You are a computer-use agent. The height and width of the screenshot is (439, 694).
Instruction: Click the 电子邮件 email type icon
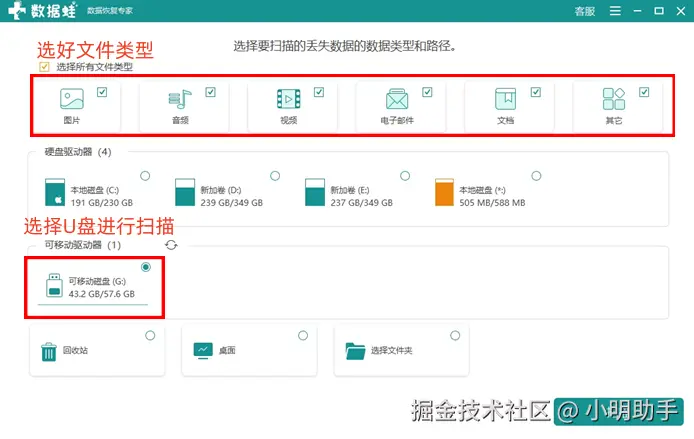click(397, 99)
